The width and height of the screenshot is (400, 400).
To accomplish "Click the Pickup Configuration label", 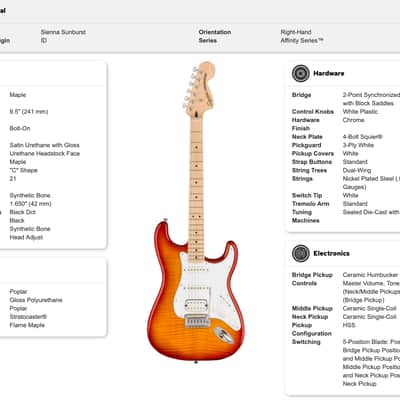I will [x=312, y=329].
